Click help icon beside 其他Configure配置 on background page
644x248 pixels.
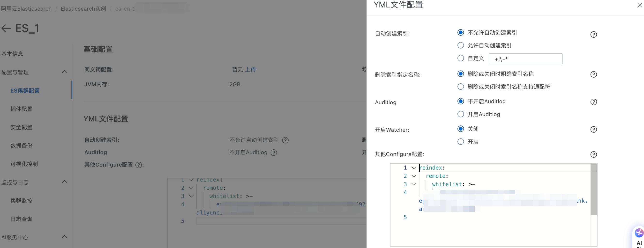click(138, 165)
